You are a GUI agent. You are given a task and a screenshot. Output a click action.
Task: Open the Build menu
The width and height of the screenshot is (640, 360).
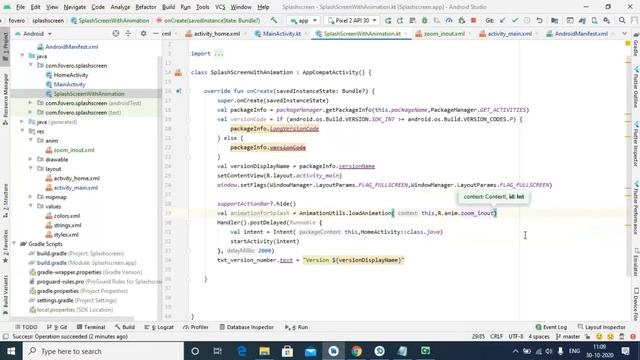coord(168,7)
